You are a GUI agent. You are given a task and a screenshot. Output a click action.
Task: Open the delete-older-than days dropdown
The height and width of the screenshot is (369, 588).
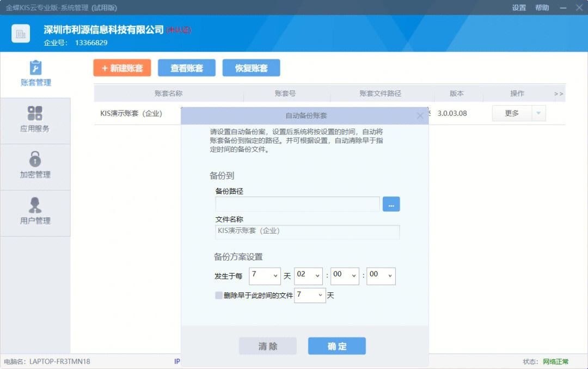[x=310, y=295]
